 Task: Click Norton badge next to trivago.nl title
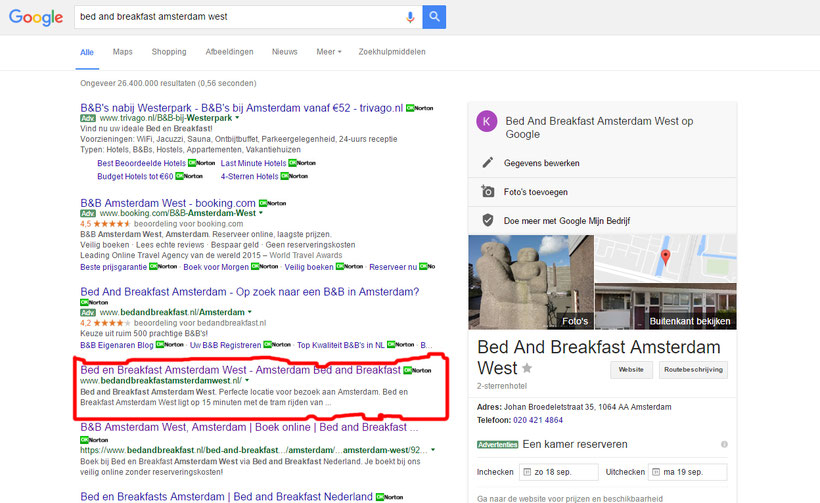(x=419, y=108)
